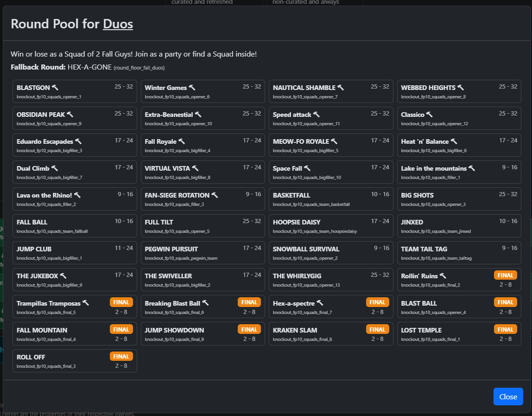Close the Round Pool dialog
Viewport: 532px width, 416px height.
(x=508, y=397)
